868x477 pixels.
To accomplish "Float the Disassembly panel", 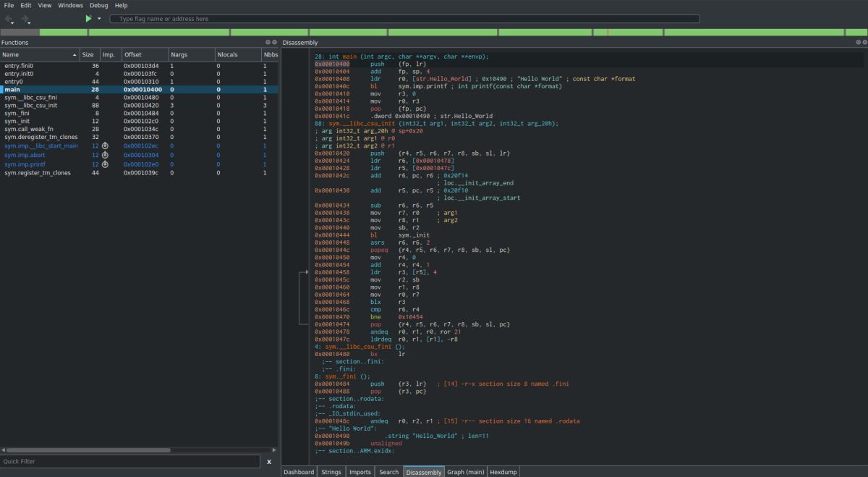I will click(857, 43).
